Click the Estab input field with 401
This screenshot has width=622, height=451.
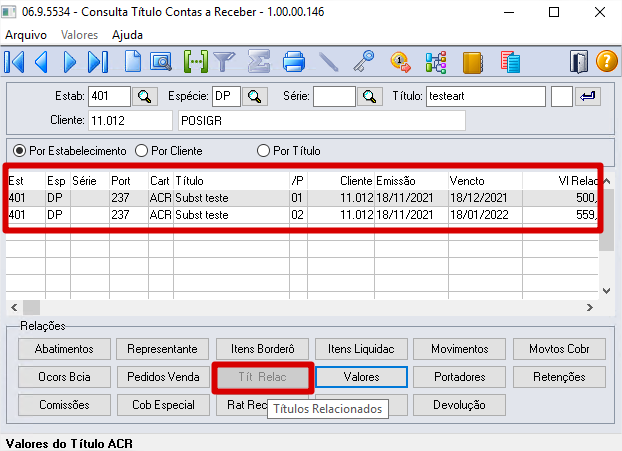(109, 96)
